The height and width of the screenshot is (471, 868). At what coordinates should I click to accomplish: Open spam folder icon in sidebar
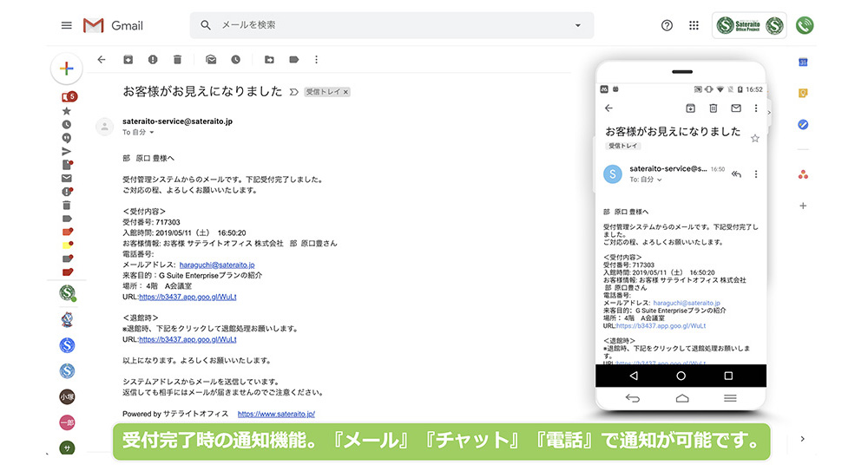[67, 192]
